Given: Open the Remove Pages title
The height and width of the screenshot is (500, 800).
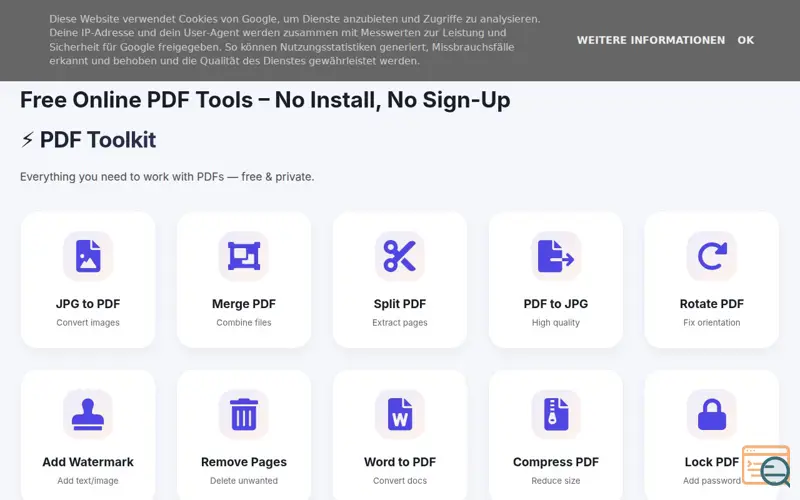Looking at the screenshot, I should [x=244, y=462].
